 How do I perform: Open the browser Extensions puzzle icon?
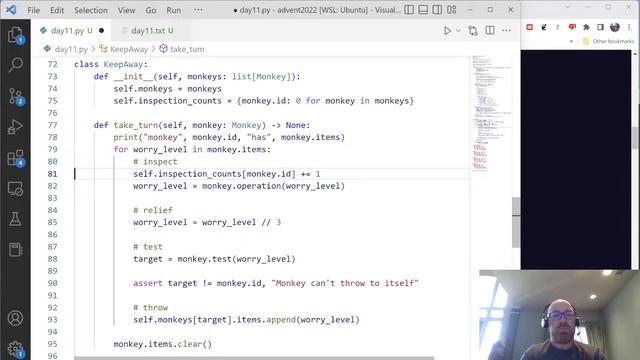tap(586, 27)
